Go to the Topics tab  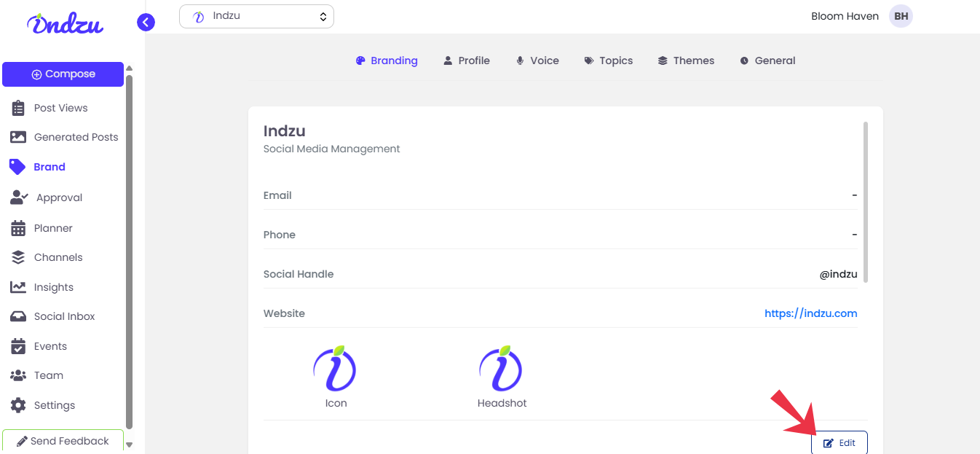[x=608, y=60]
